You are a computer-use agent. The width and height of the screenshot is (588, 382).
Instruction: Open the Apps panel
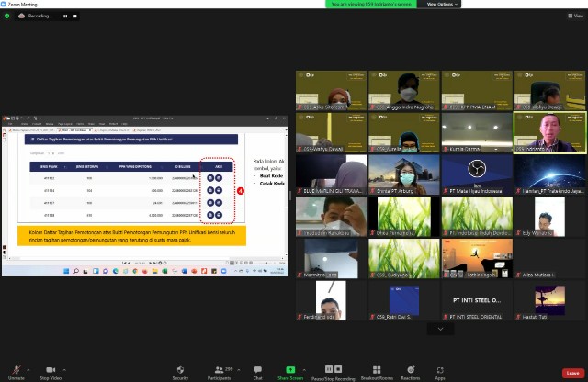pyautogui.click(x=440, y=369)
